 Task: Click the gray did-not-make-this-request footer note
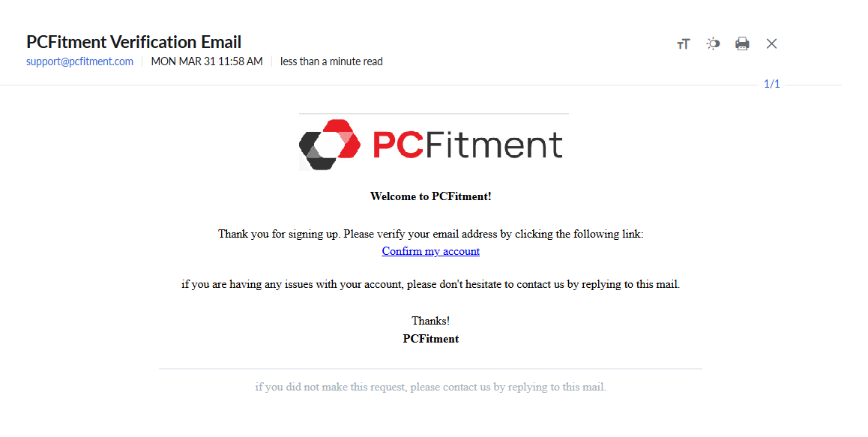(x=430, y=388)
